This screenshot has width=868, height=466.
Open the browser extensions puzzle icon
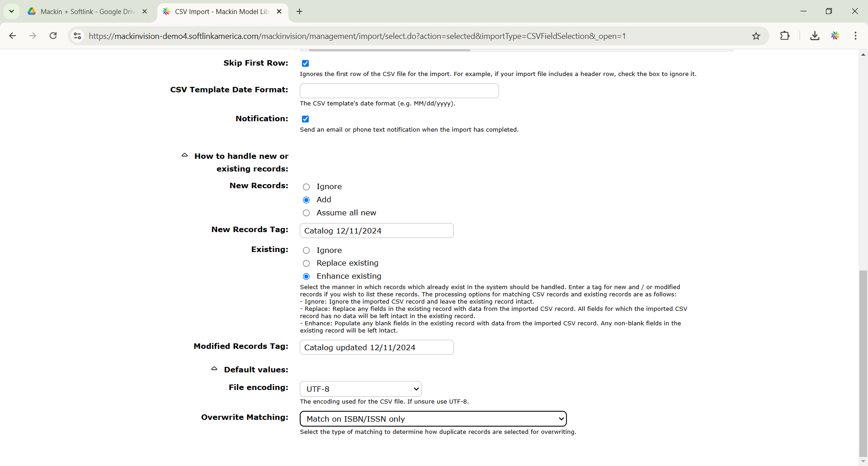(x=785, y=36)
